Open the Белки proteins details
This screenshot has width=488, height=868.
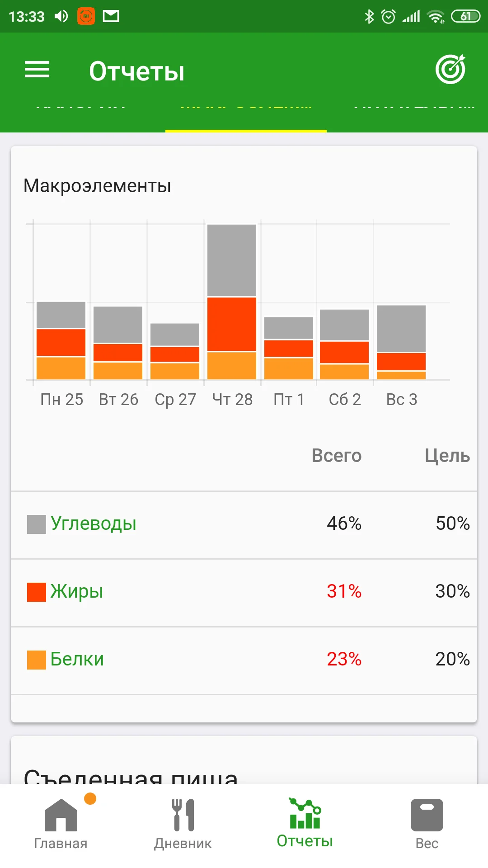[77, 659]
